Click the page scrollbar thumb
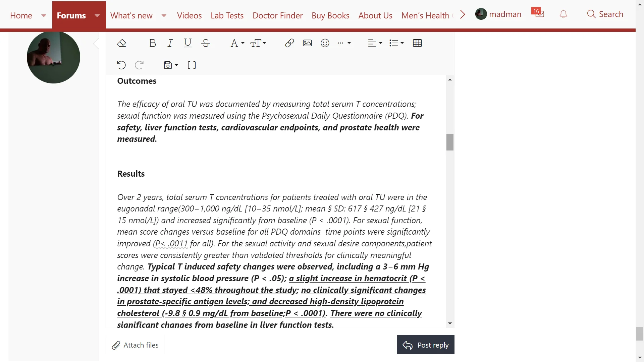Screen dimensions: 644x362 click(640, 334)
